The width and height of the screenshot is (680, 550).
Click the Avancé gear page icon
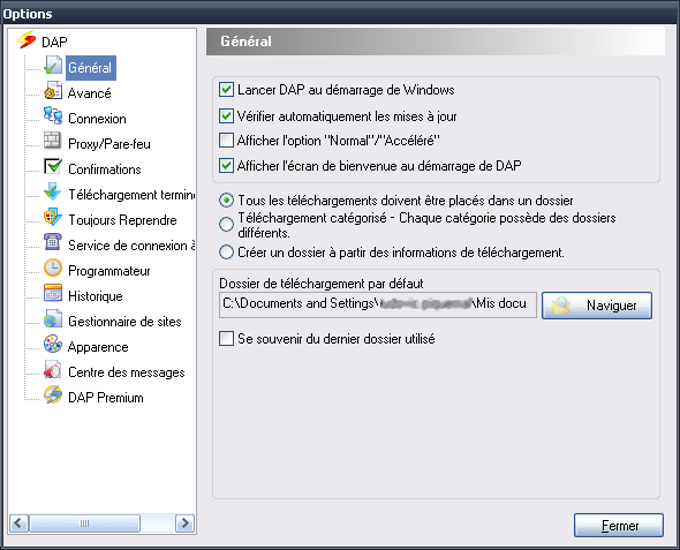pos(52,90)
